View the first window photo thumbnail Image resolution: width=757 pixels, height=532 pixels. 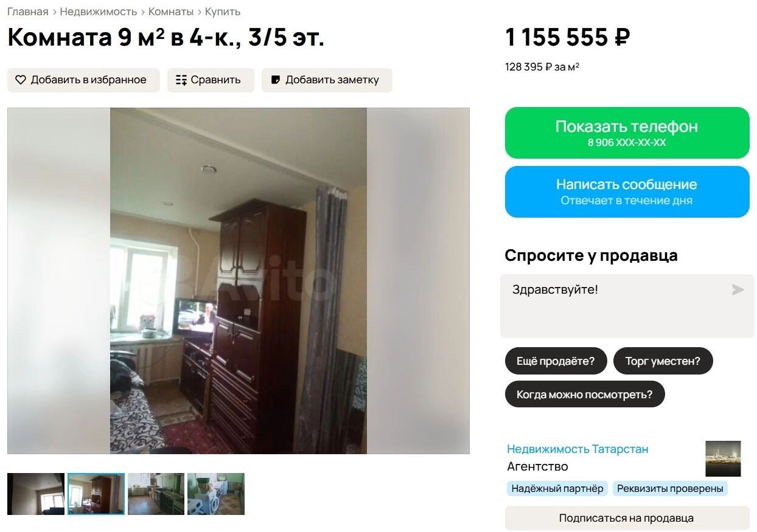(36, 494)
